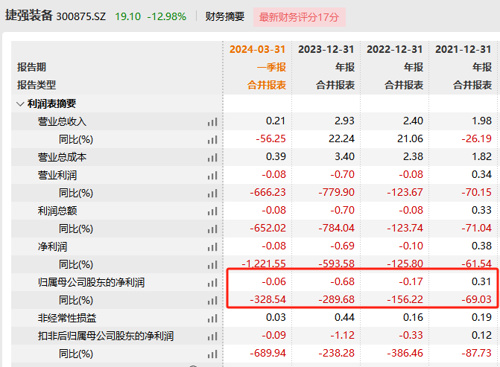
Task: Select the 2021-12-31 report column header
Action: 463,49
